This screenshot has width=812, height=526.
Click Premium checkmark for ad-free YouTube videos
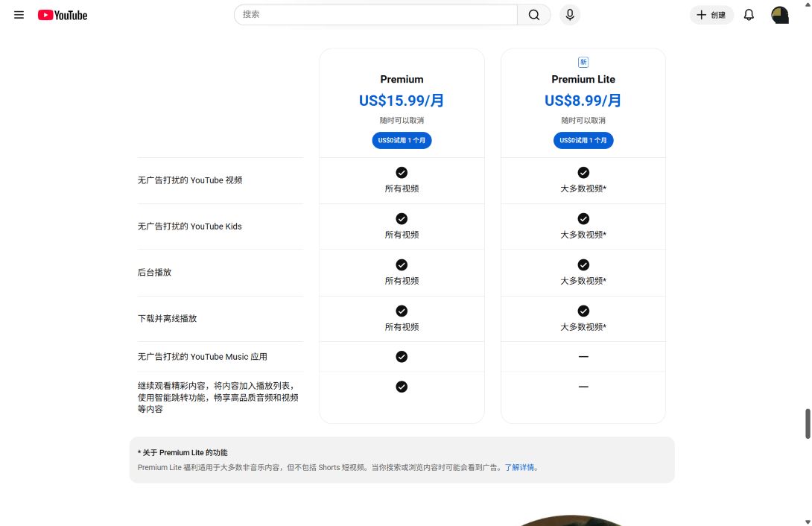(x=402, y=172)
